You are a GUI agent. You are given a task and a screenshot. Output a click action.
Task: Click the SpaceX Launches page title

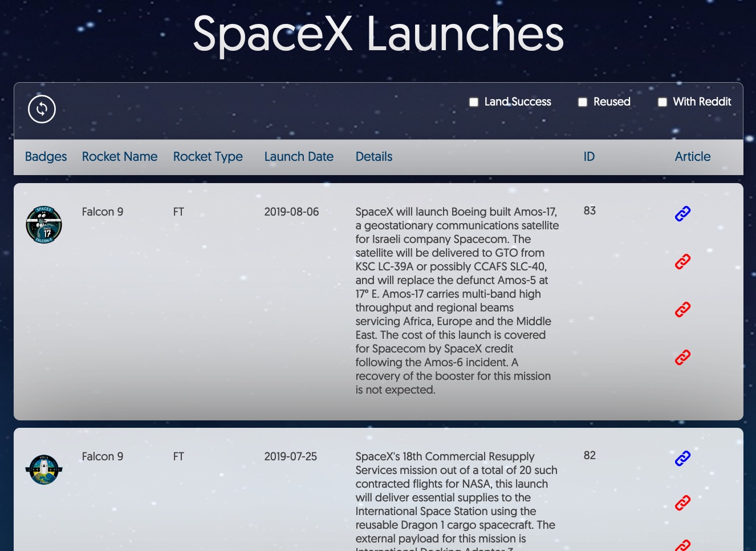[x=378, y=34]
